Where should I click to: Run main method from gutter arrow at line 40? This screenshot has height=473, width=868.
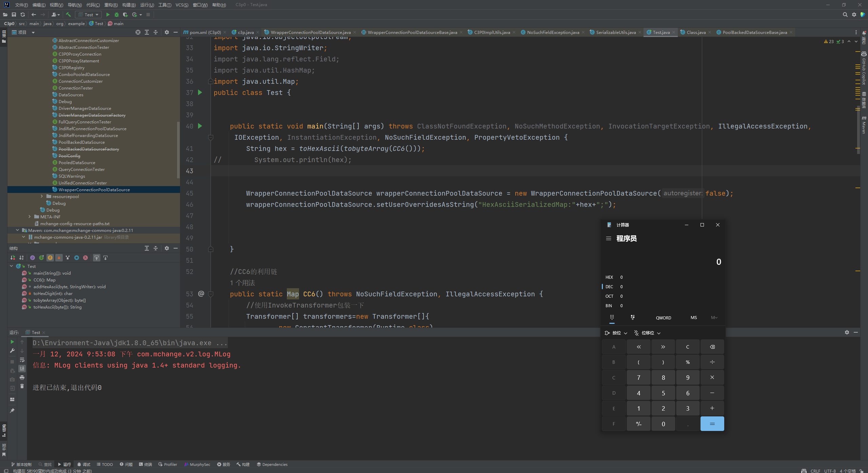pos(200,126)
